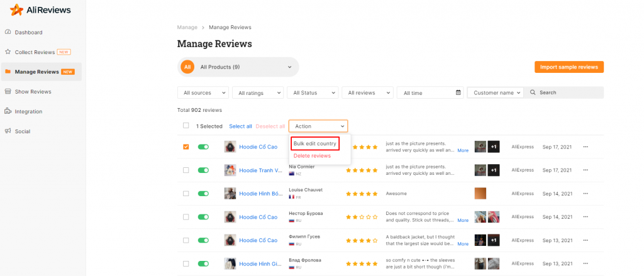Click the AliReviews star logo
The height and width of the screenshot is (276, 644).
16,10
